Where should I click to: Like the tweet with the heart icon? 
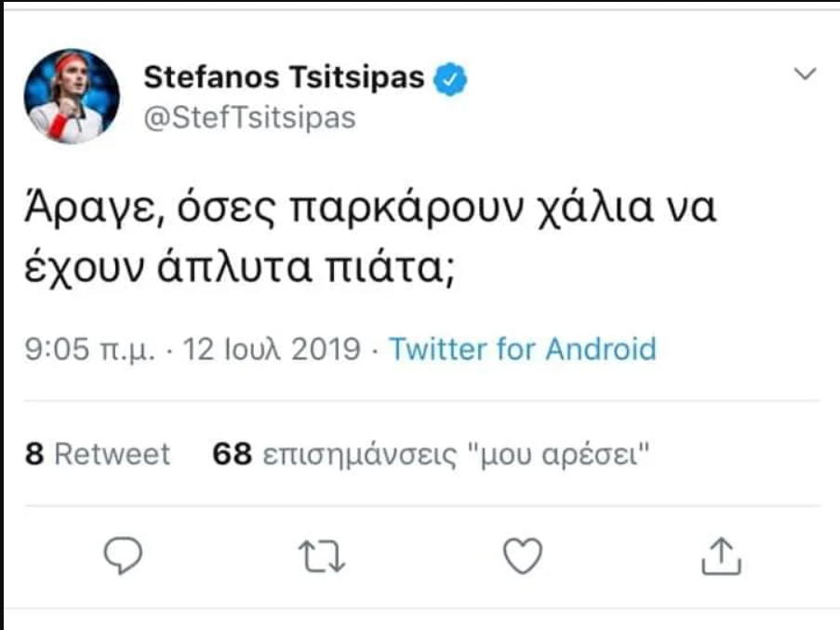522,556
